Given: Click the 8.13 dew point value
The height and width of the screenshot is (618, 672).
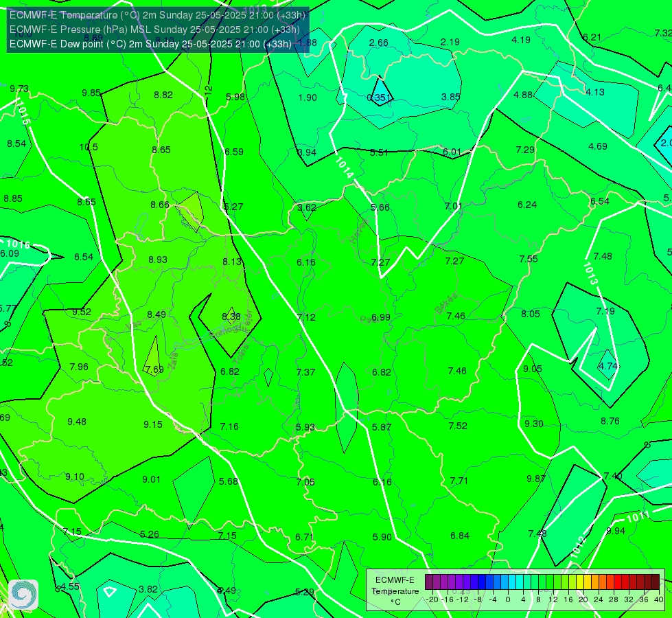Looking at the screenshot, I should pos(232,262).
